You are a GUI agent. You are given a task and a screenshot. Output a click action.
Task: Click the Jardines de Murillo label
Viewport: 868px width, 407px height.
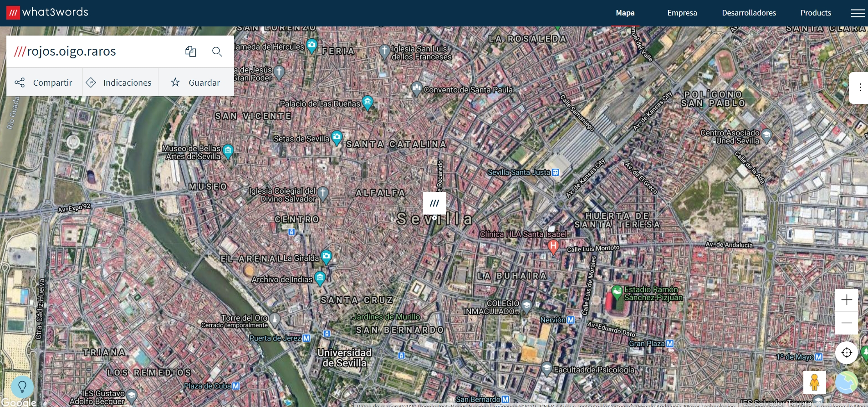click(x=386, y=317)
